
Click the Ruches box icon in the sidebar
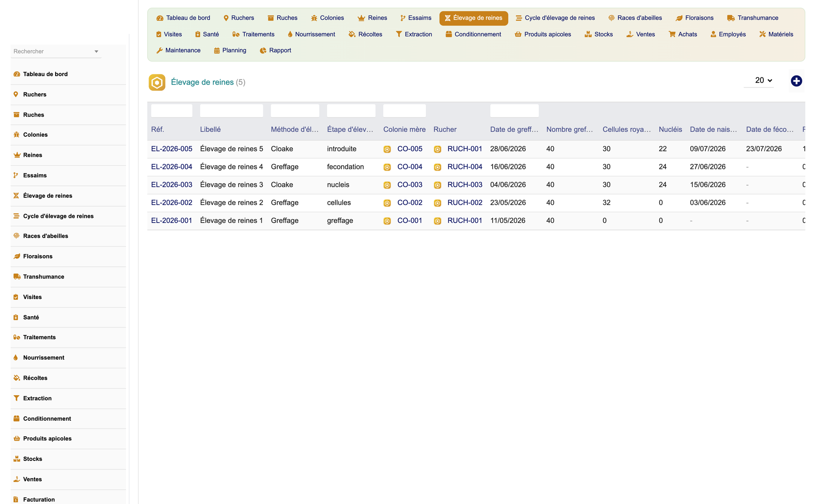click(x=17, y=115)
